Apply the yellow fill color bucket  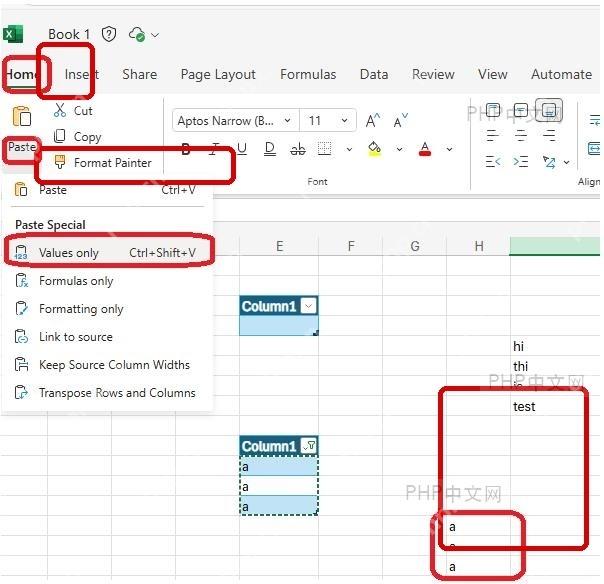click(374, 149)
